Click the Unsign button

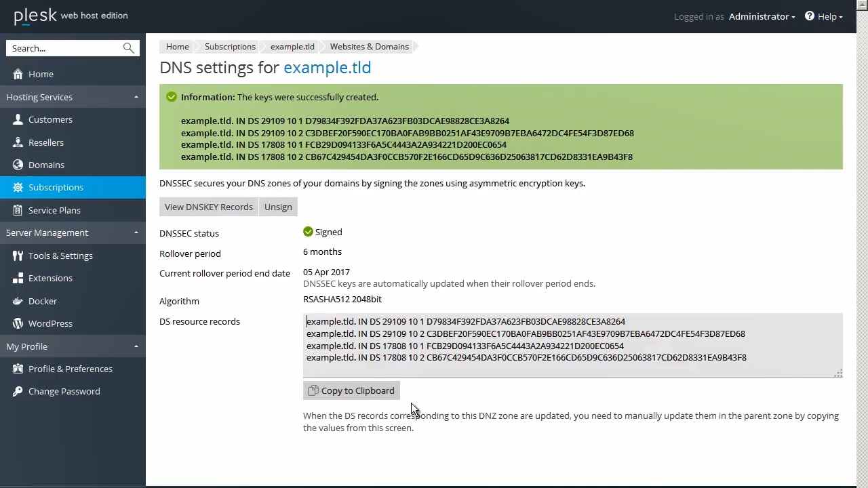pyautogui.click(x=278, y=207)
